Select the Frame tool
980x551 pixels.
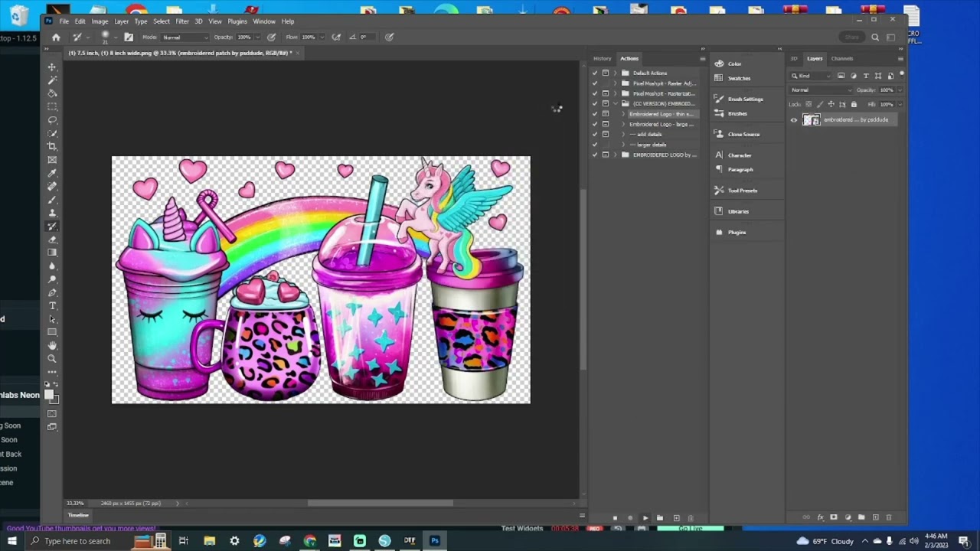coord(52,160)
